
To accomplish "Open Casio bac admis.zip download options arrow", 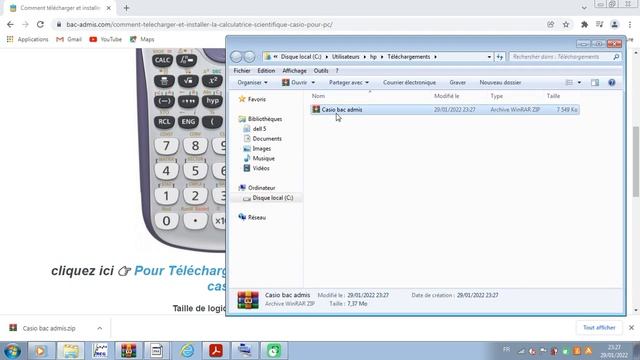I will point(100,328).
